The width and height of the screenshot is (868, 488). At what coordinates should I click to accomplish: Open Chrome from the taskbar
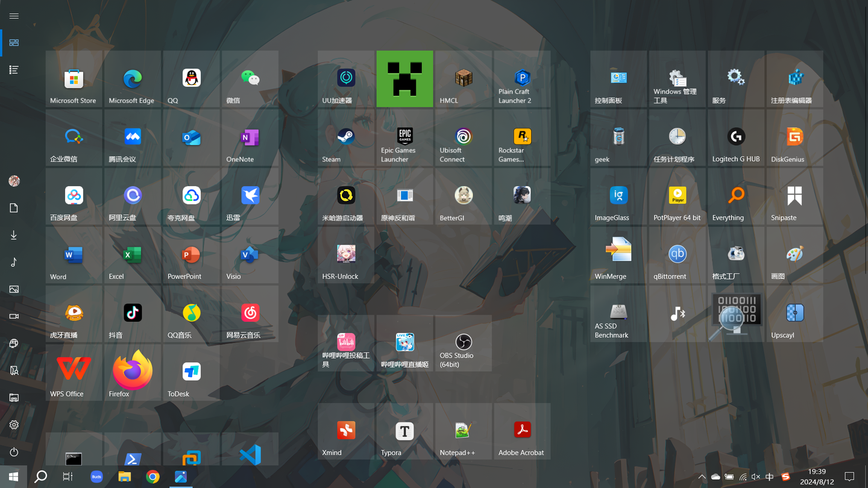pos(153,477)
